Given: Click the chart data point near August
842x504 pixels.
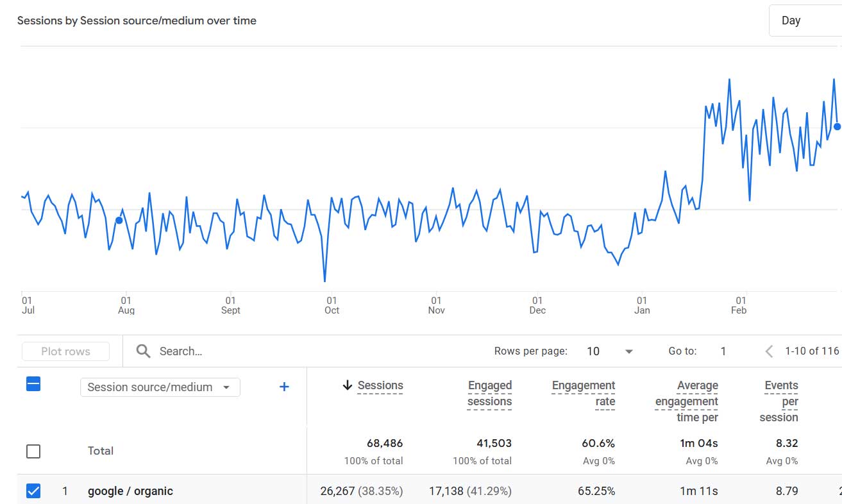Looking at the screenshot, I should [x=119, y=221].
